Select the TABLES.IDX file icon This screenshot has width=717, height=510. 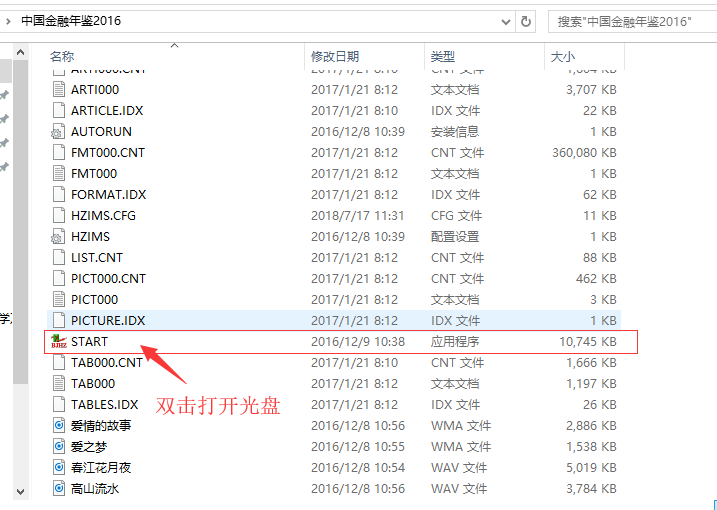point(59,405)
